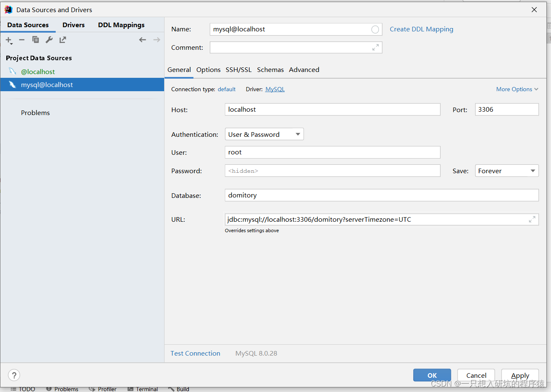Viewport: 551px width, 392px height.
Task: Expand the URL field editor
Action: (532, 219)
